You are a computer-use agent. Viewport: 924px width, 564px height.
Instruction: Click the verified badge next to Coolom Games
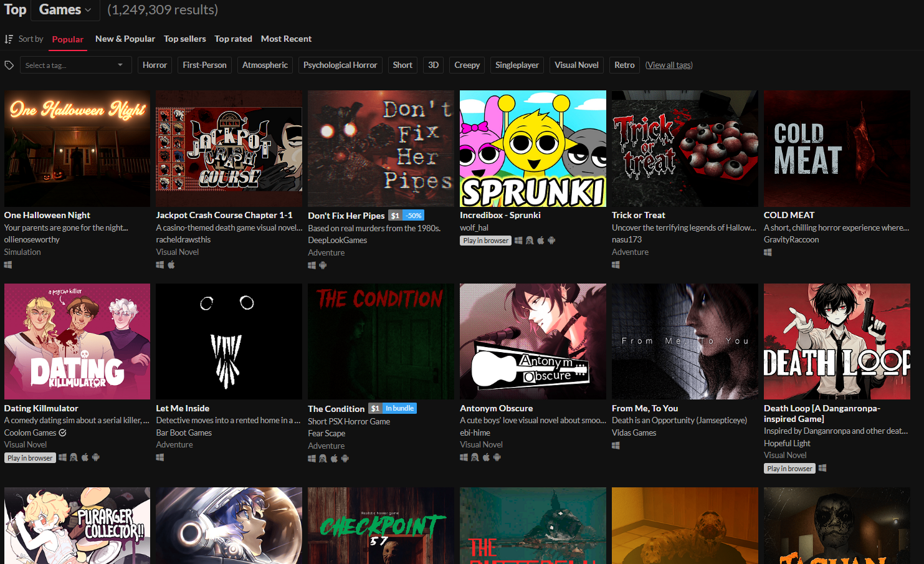pyautogui.click(x=63, y=433)
